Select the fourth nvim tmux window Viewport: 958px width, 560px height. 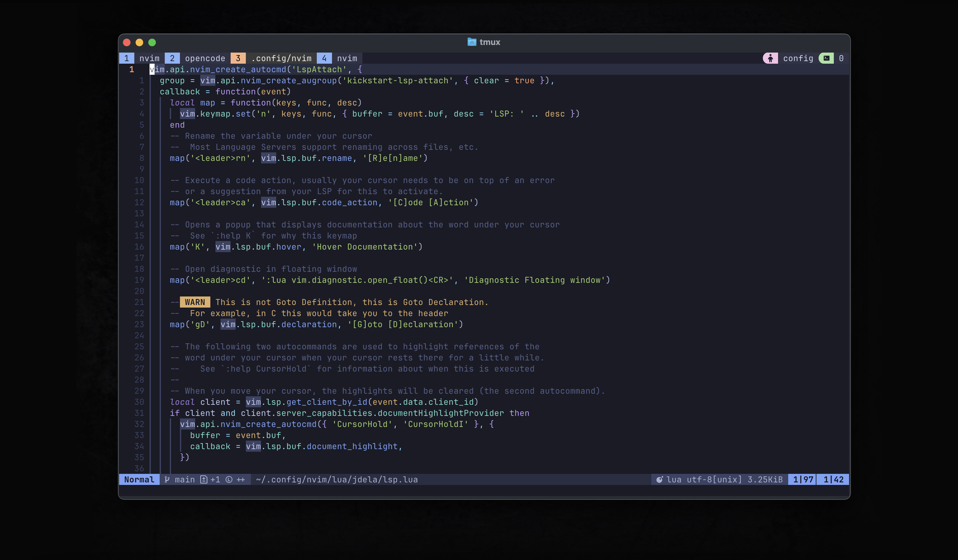[346, 58]
